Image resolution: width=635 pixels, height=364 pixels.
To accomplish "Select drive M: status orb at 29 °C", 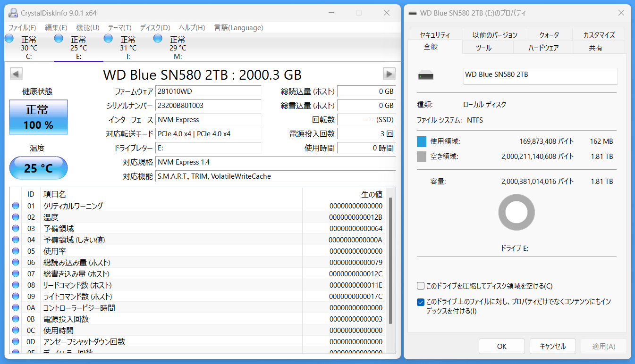I will (x=158, y=38).
